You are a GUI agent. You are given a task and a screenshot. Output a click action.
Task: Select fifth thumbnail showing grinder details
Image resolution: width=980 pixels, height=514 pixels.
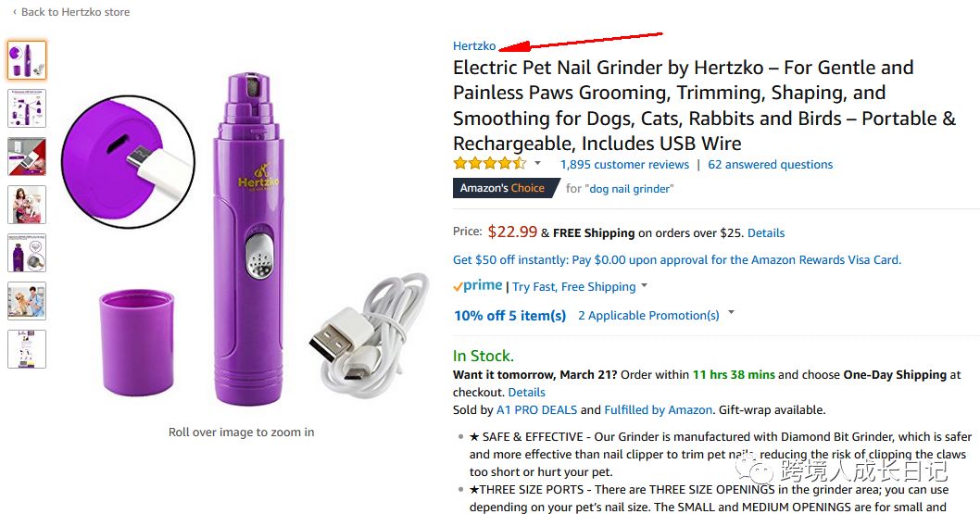tap(27, 253)
